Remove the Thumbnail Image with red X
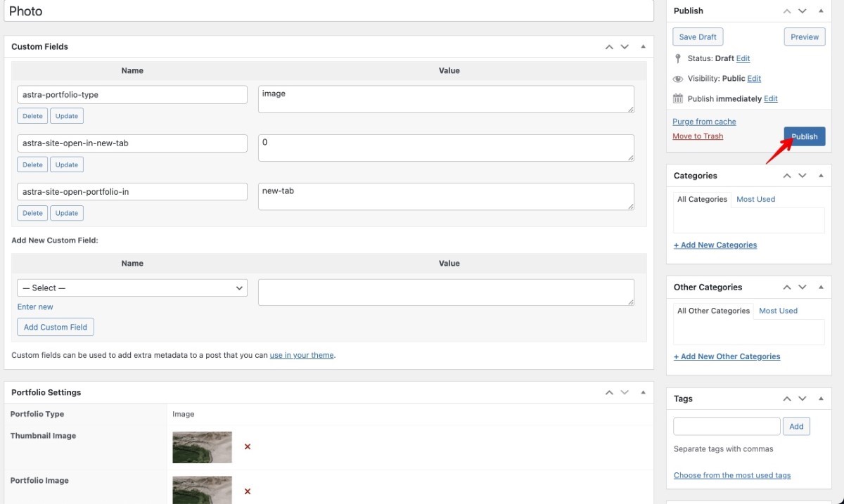Screen dimensions: 844x504 coord(248,447)
